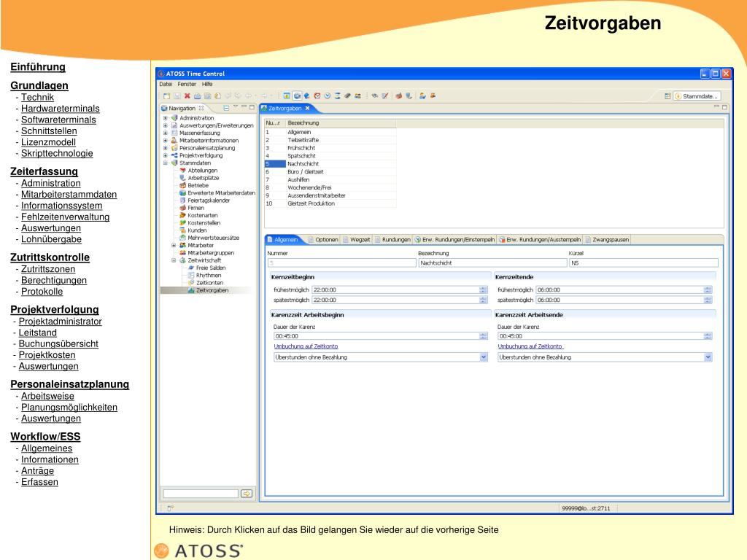
Task: Open Arbeitsbeginn Überstunden ohne Bezahlung dropdown
Action: tap(484, 357)
